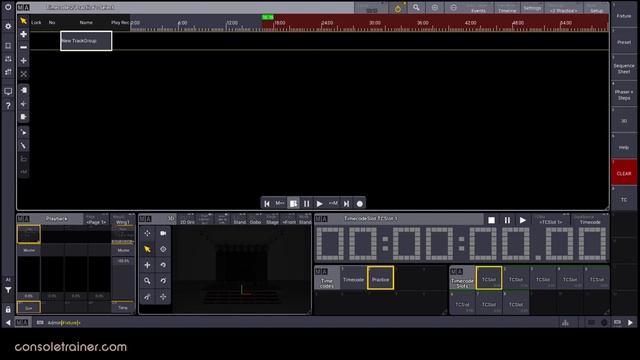Click the large plus tool below the pointer

(23, 34)
